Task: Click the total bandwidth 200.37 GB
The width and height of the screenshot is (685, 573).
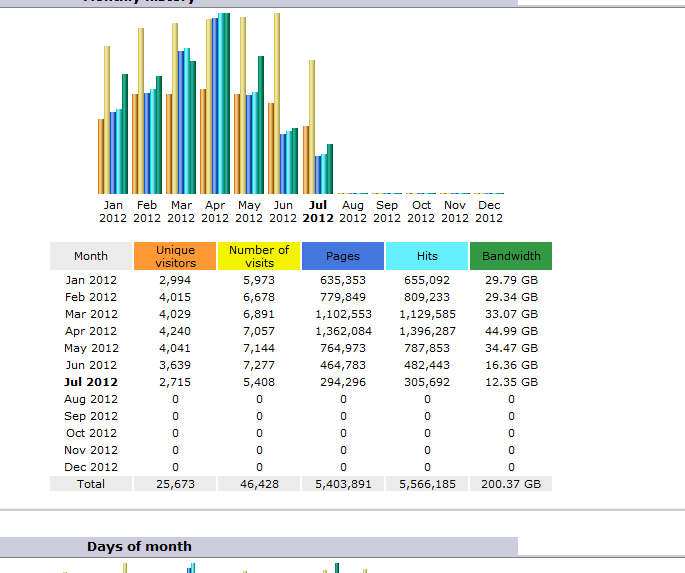Action: [511, 484]
